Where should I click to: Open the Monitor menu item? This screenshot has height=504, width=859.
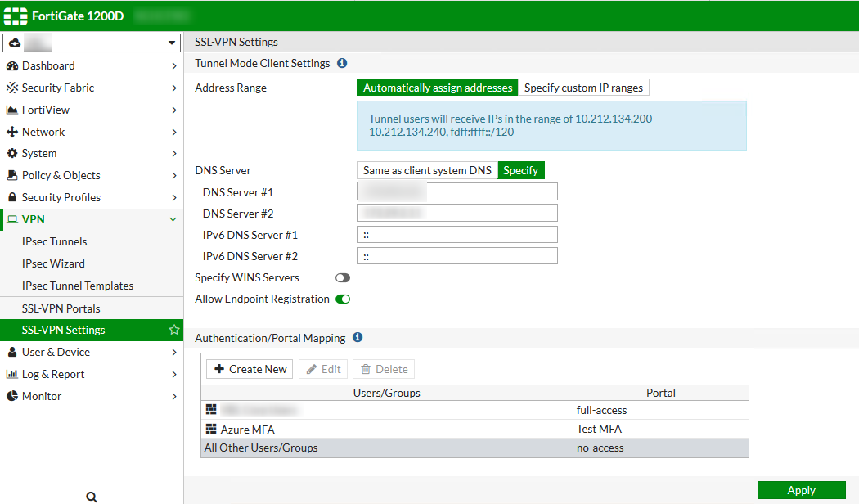(x=92, y=396)
